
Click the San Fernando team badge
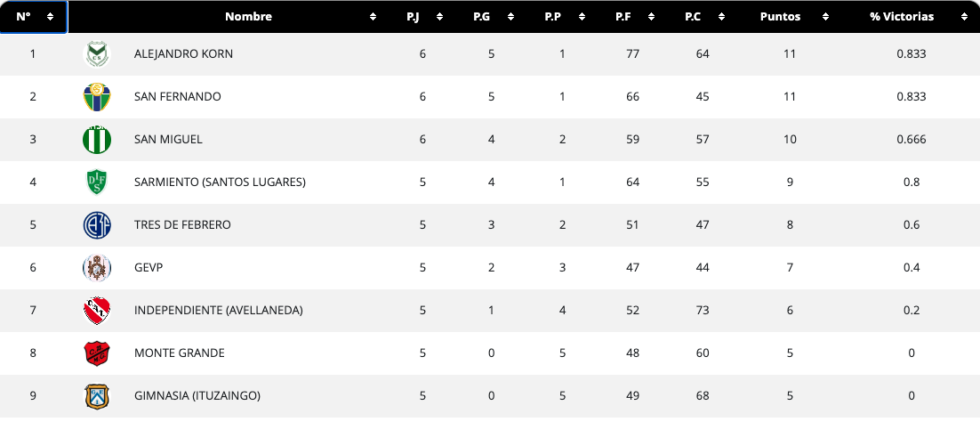(97, 96)
